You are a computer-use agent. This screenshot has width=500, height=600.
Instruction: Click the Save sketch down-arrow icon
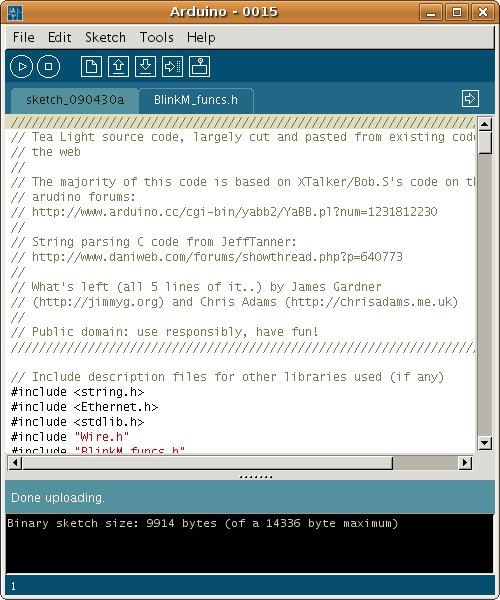click(145, 67)
